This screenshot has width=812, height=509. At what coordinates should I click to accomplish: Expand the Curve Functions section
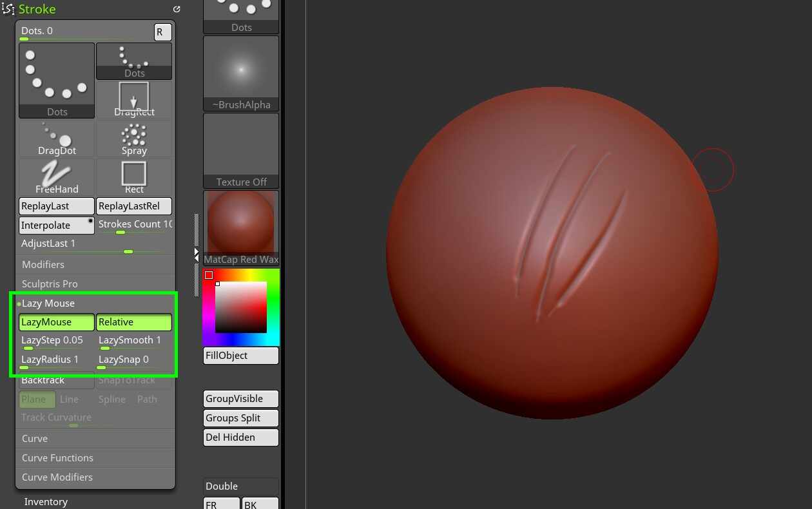tap(57, 457)
